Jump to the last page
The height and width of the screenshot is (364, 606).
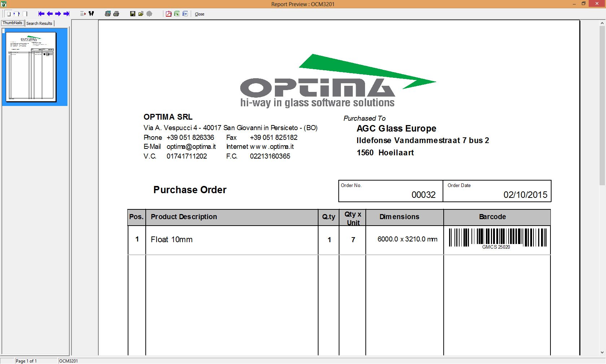[x=66, y=14]
